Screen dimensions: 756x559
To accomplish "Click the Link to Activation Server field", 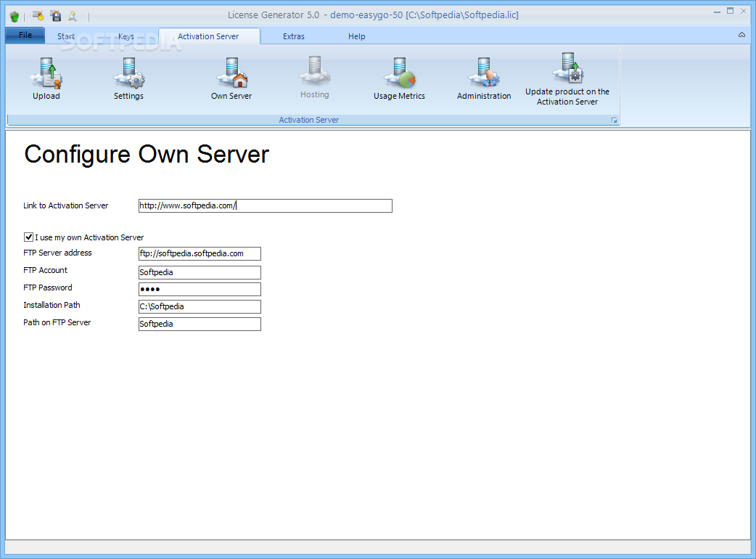I will click(265, 206).
